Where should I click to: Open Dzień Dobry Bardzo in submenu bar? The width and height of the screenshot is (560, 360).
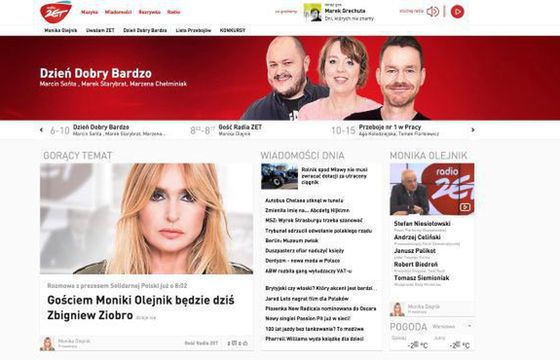[145, 30]
